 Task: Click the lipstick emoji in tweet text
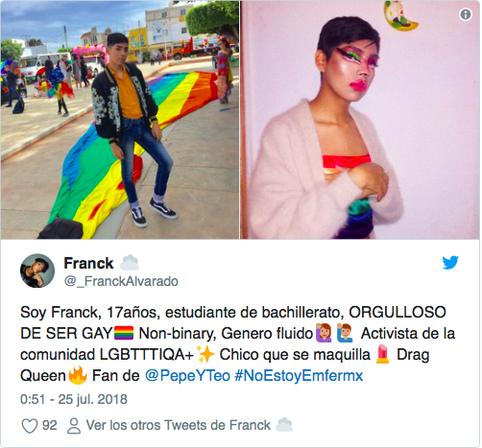(383, 354)
